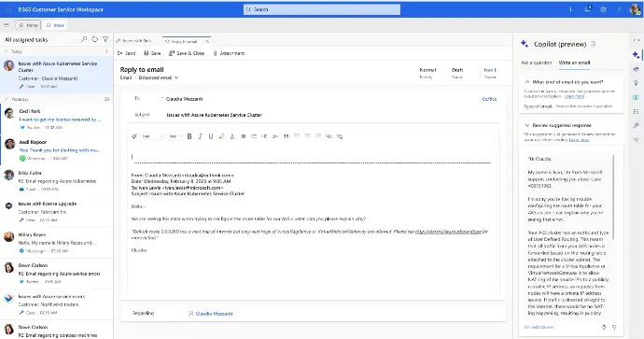The image size is (644, 339).
Task: Filter the assigned tasks list
Action: click(x=105, y=39)
